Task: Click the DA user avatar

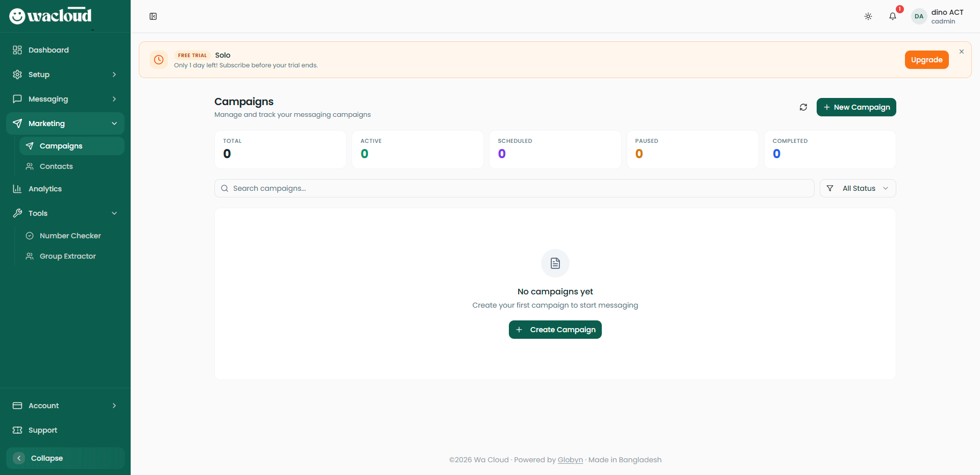Action: click(x=919, y=16)
